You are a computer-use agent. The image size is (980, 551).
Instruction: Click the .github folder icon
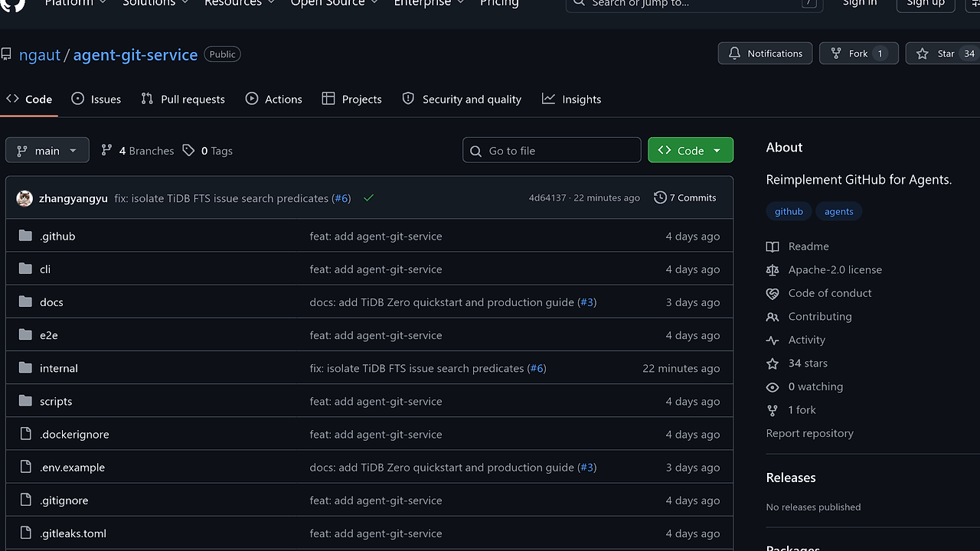[25, 236]
